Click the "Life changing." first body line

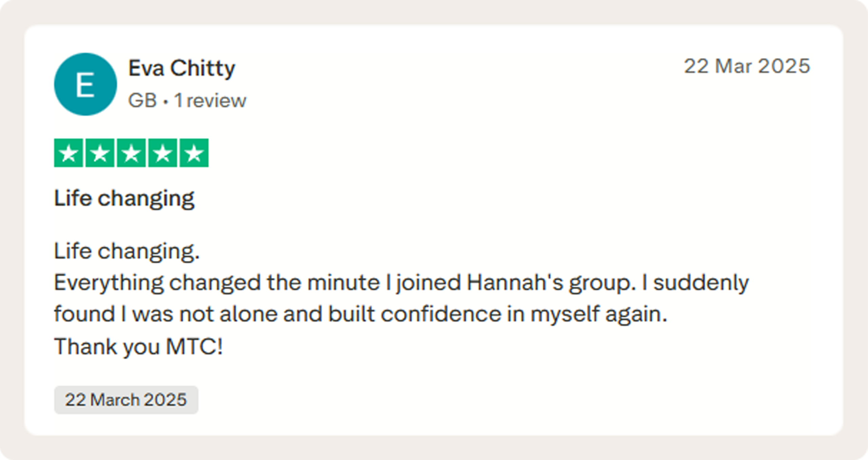pos(127,251)
